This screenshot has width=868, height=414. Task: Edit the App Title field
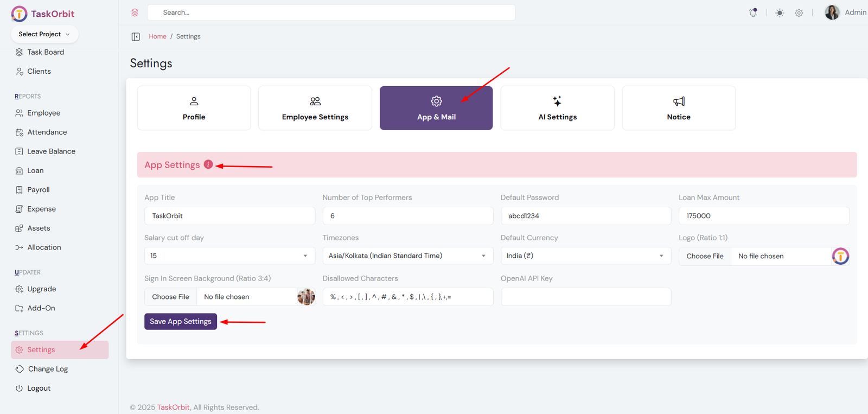(229, 216)
